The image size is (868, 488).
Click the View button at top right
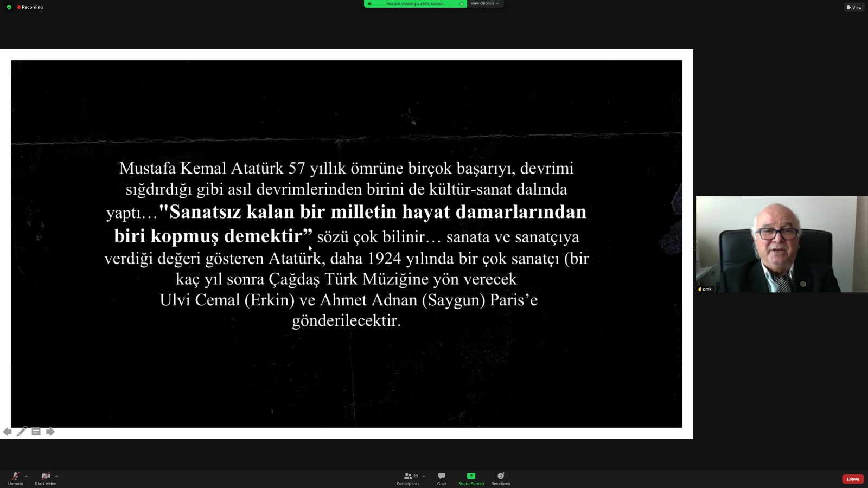point(854,7)
